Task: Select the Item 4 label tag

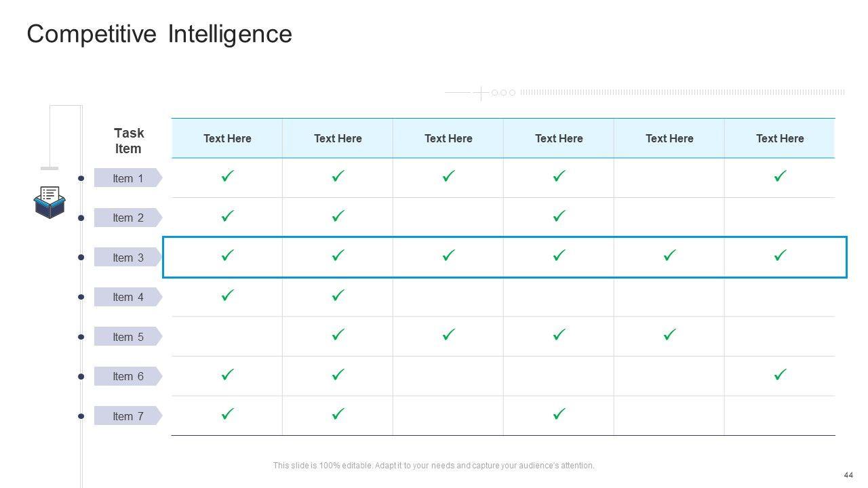Action: click(x=127, y=297)
